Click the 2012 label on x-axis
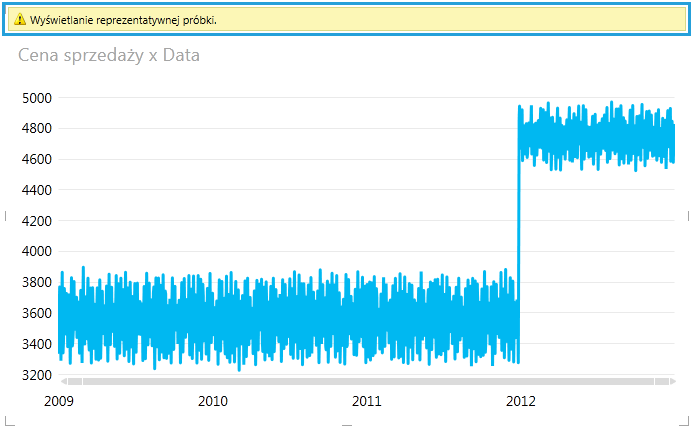Image resolution: width=692 pixels, height=431 pixels. pyautogui.click(x=521, y=401)
